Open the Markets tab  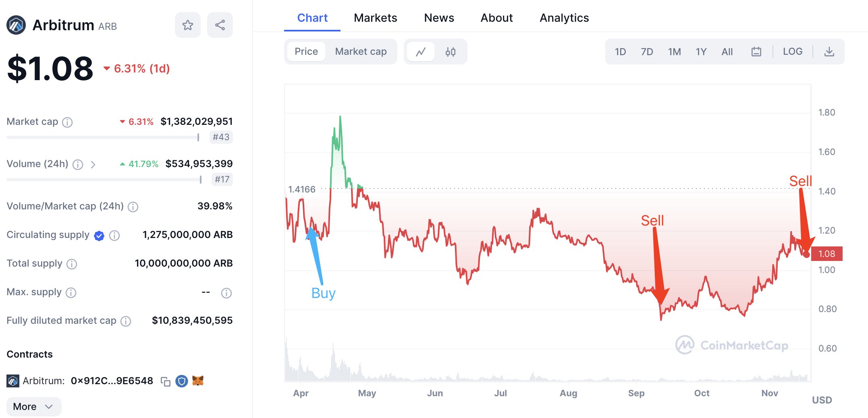(375, 18)
